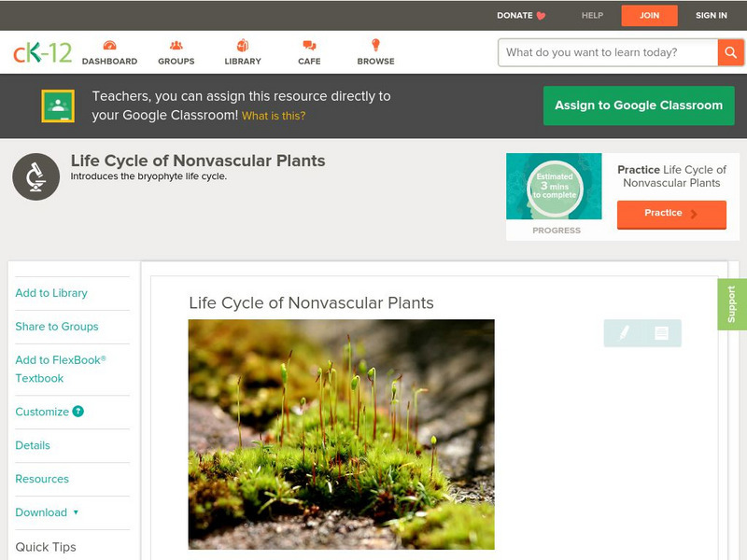
Task: Click the microscope lesson icon
Action: point(35,176)
